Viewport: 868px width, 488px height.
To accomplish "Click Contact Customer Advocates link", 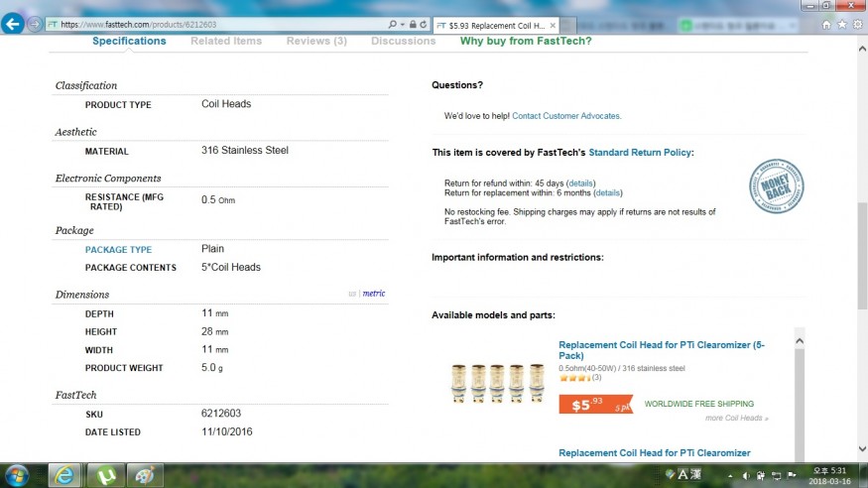I will (x=566, y=116).
